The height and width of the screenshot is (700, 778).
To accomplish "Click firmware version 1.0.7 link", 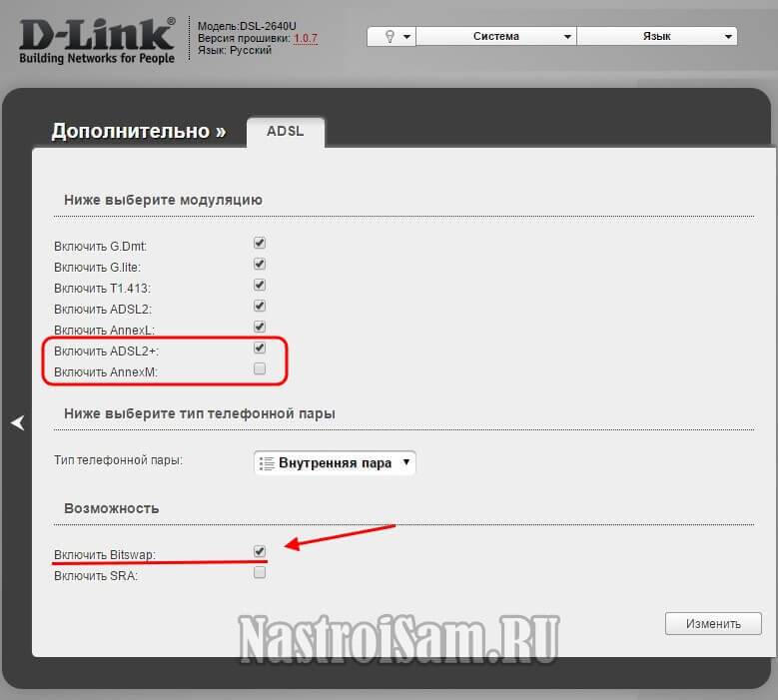I will pos(306,38).
